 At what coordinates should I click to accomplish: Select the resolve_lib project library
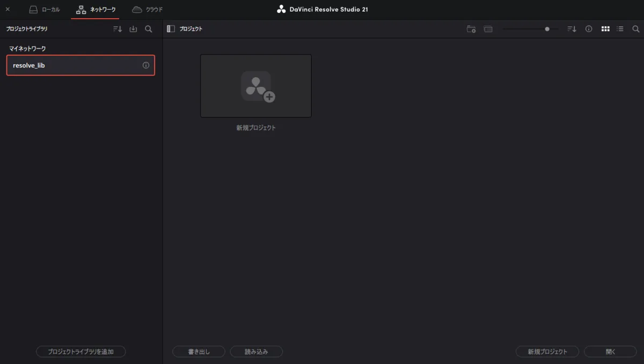click(80, 65)
